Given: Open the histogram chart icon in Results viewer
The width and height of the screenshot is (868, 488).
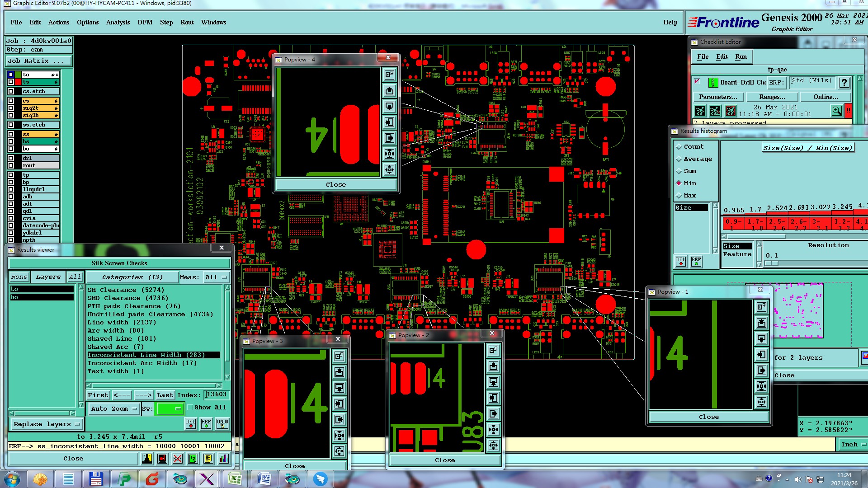Looking at the screenshot, I should coord(224,459).
